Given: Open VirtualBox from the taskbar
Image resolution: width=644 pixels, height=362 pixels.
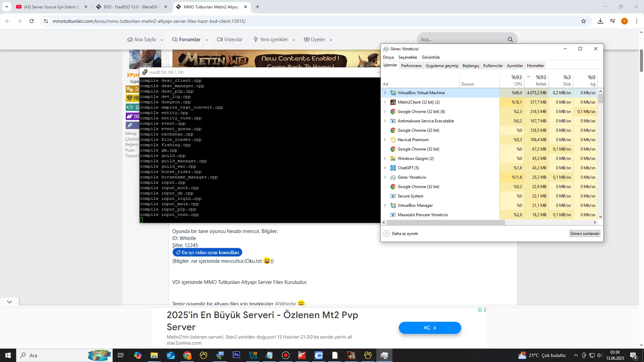Looking at the screenshot, I should point(253,355).
